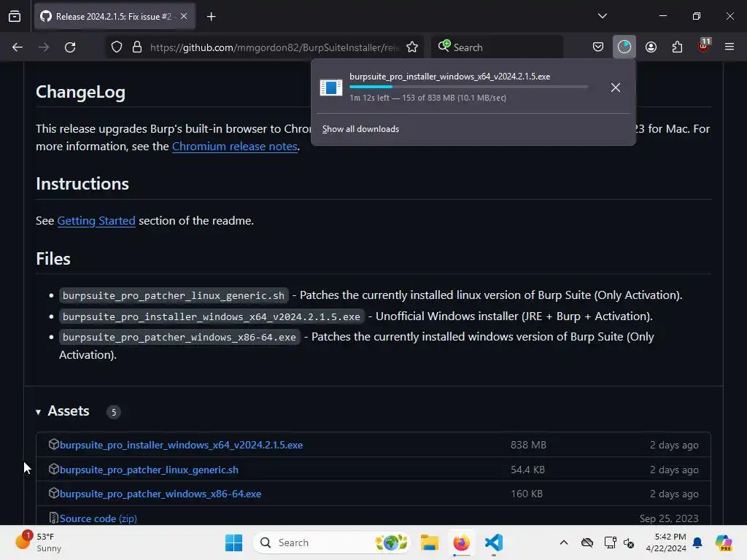This screenshot has height=560, width=747.
Task: Click the 838 MB size value
Action: pos(528,445)
